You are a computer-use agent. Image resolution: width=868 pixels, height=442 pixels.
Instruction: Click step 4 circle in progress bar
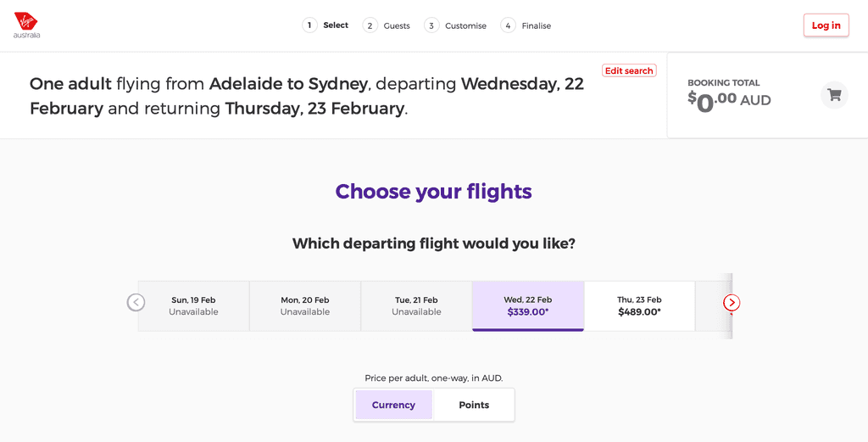(x=508, y=25)
